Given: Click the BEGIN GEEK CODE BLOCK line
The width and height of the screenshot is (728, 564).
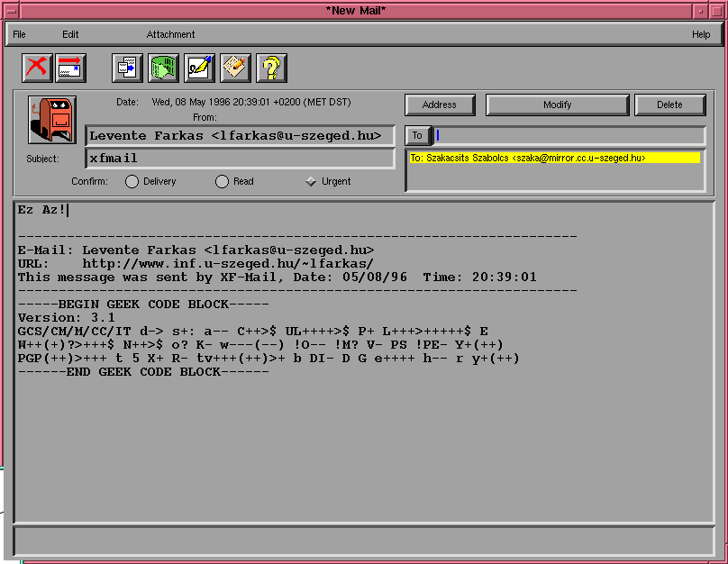Looking at the screenshot, I should (143, 305).
